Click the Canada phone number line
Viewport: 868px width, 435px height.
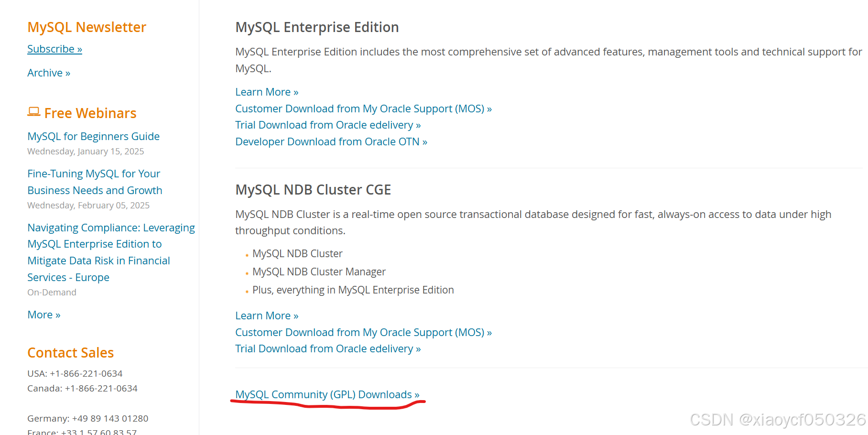tap(82, 388)
